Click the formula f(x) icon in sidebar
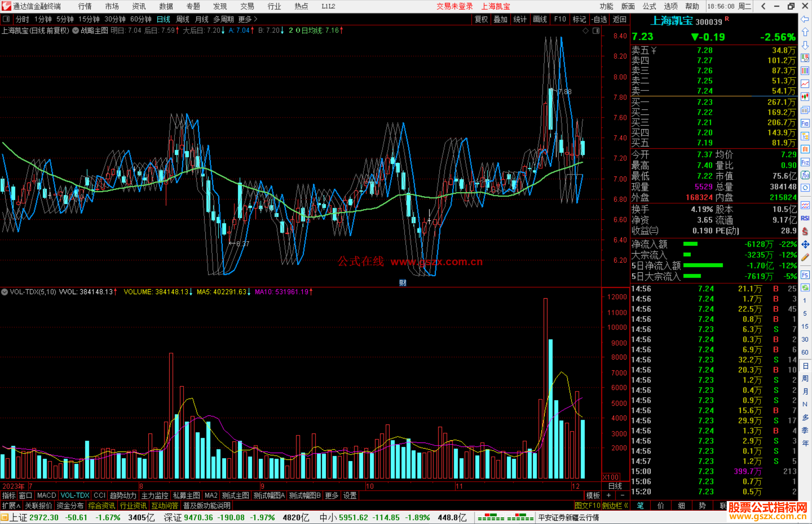The image size is (812, 524). pyautogui.click(x=805, y=175)
